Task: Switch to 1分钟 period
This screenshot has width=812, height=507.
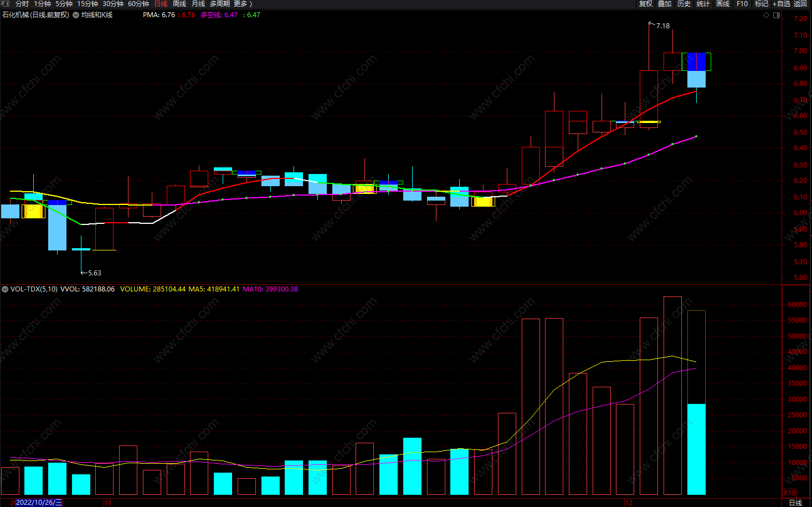Action: pos(43,4)
